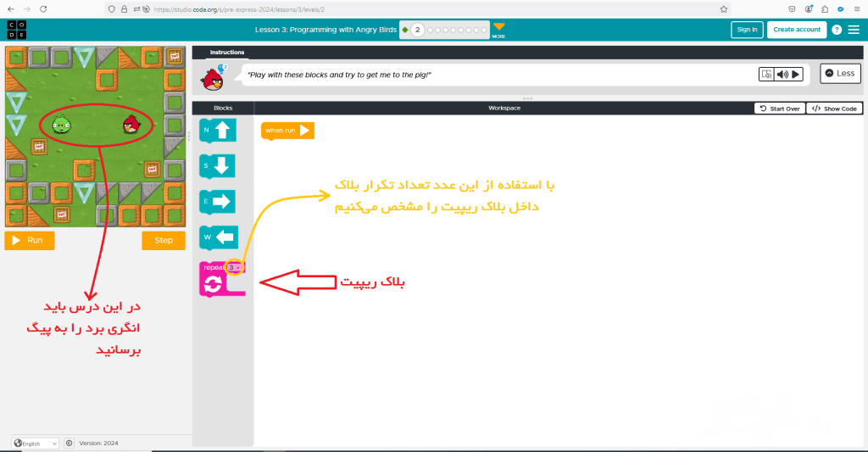This screenshot has width=868, height=452.
Task: Select the N up-arrow block
Action: [218, 131]
